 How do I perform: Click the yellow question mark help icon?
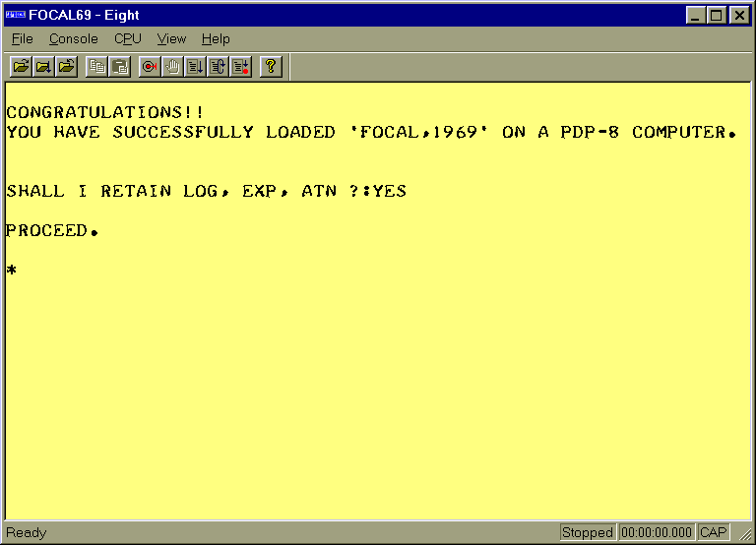point(271,67)
